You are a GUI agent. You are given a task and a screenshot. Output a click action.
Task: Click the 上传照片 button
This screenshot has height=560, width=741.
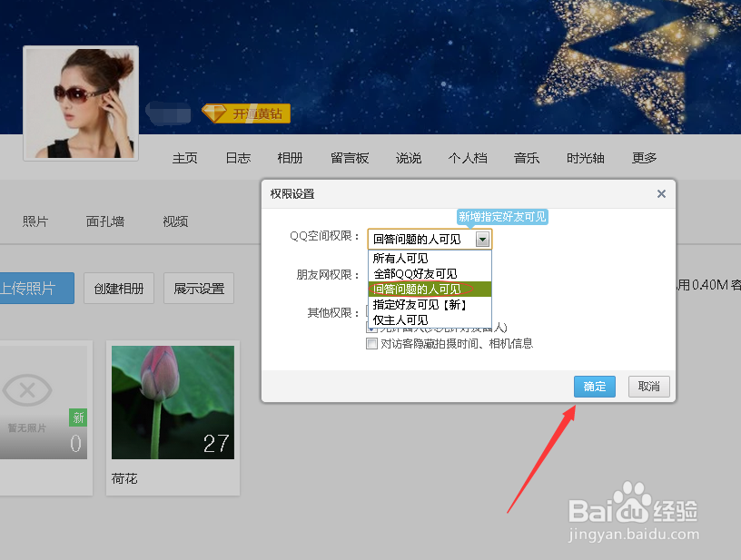click(36, 288)
